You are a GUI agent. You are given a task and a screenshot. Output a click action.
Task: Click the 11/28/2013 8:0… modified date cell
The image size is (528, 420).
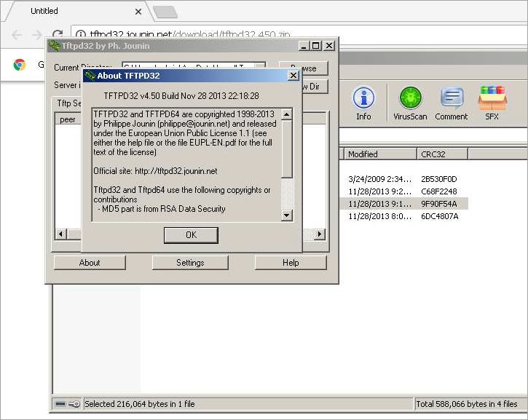tap(380, 216)
